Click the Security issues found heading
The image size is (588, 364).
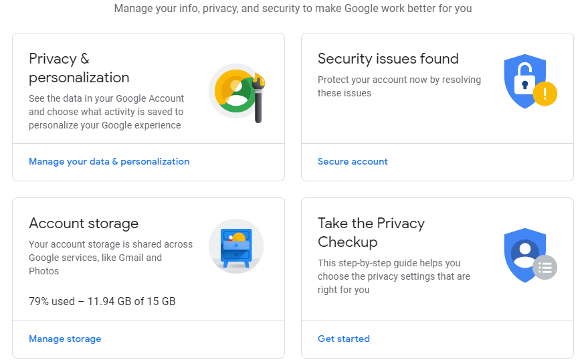click(x=388, y=58)
